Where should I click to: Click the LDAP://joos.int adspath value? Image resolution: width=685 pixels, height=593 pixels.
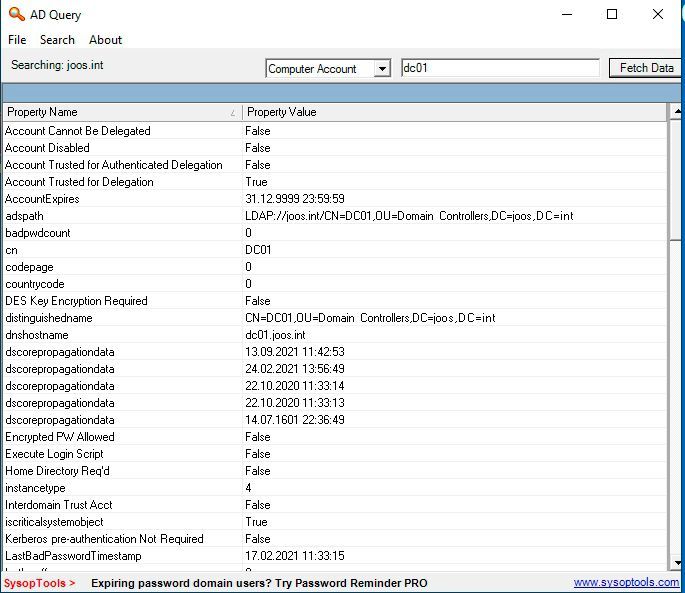pos(409,216)
